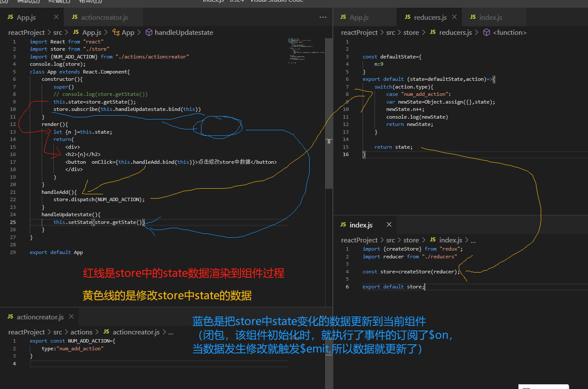Click 'this.state=store.getState();' line

tap(94, 102)
